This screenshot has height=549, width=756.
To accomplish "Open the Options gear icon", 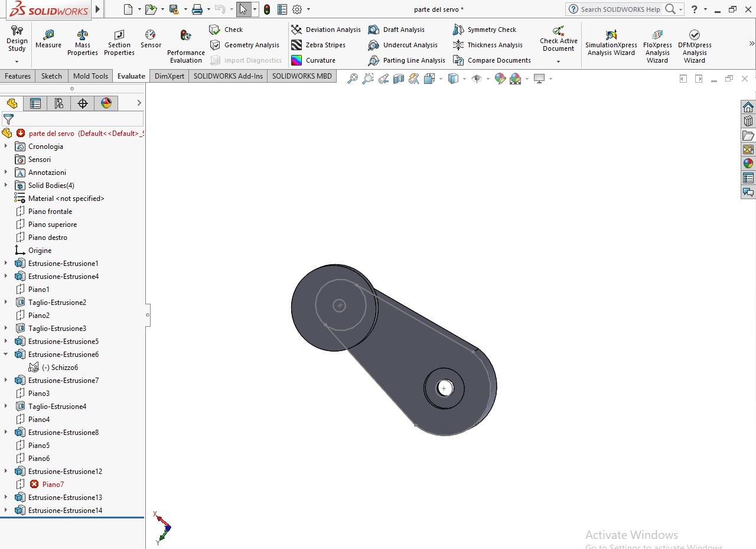I will pos(297,9).
